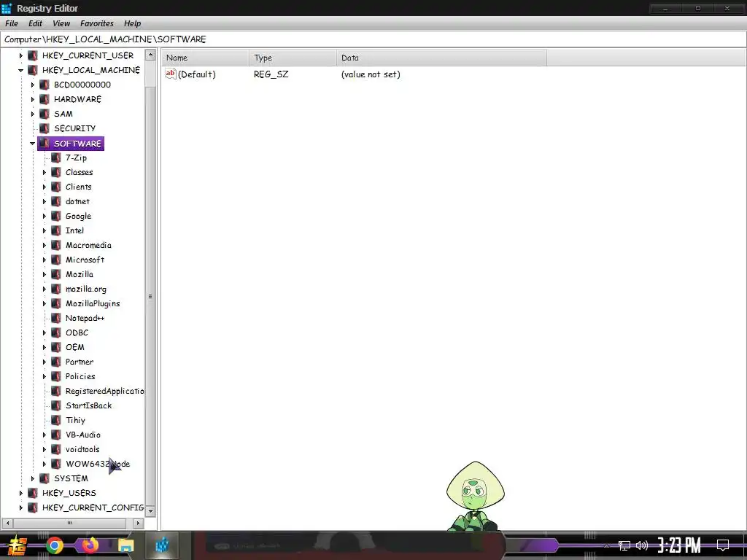This screenshot has width=747, height=560.
Task: Open the notification center icon
Action: coord(723,545)
